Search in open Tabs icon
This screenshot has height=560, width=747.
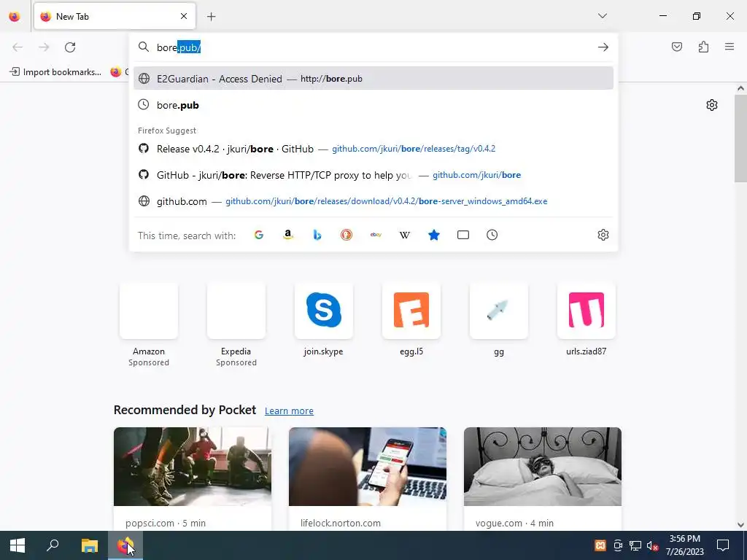pos(463,235)
